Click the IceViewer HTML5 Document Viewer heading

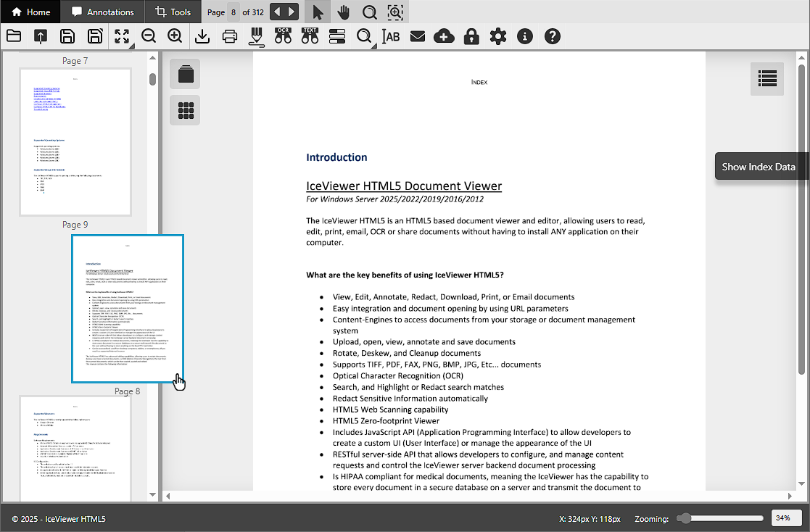coord(404,186)
